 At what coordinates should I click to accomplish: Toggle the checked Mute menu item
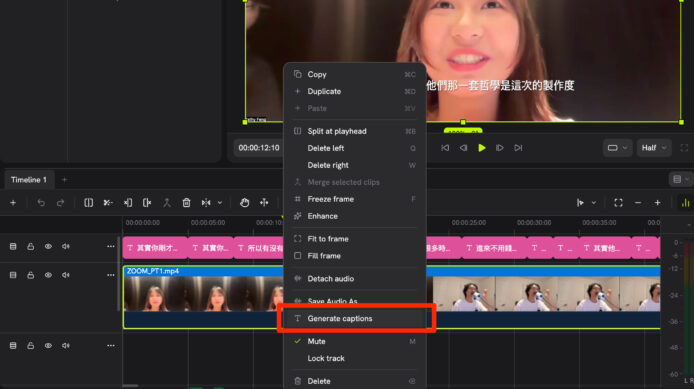point(355,341)
